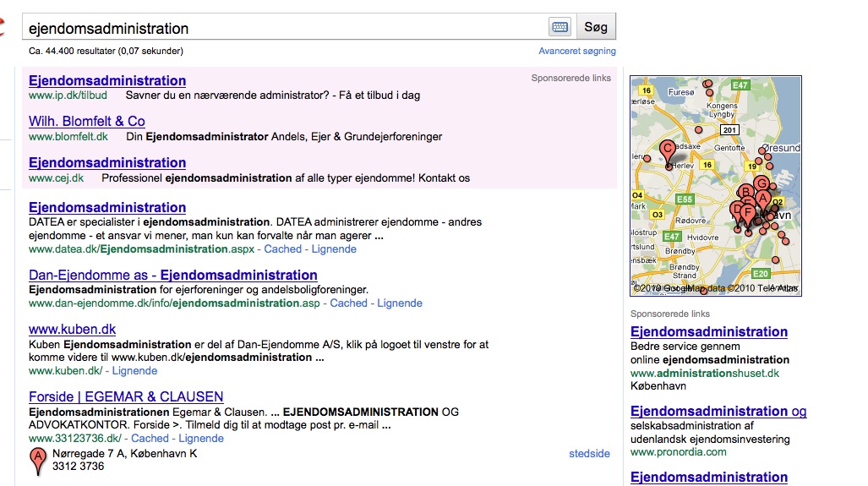
Task: Open Lignende link for datea.dk result
Action: (x=334, y=249)
